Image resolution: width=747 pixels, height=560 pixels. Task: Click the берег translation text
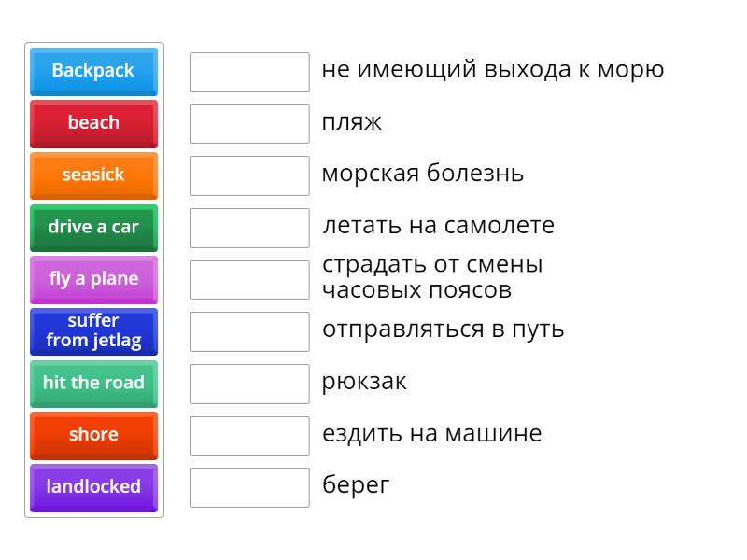(x=356, y=484)
